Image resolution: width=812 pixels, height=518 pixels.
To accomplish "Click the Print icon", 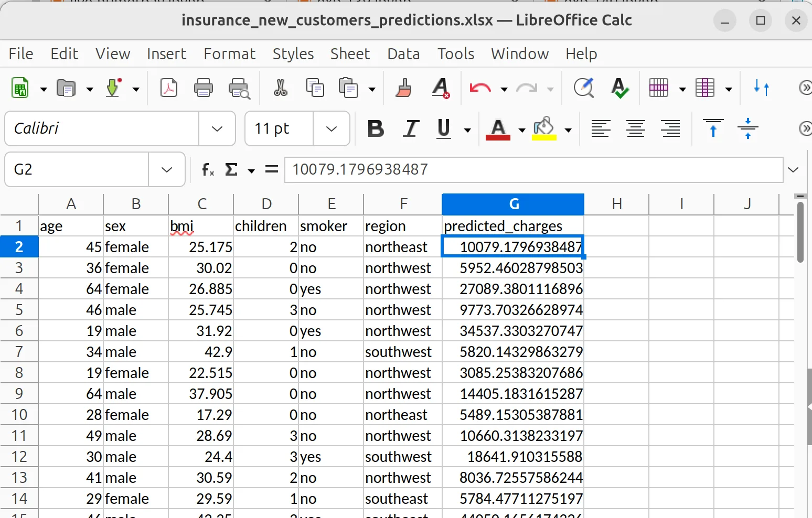I will (x=204, y=88).
